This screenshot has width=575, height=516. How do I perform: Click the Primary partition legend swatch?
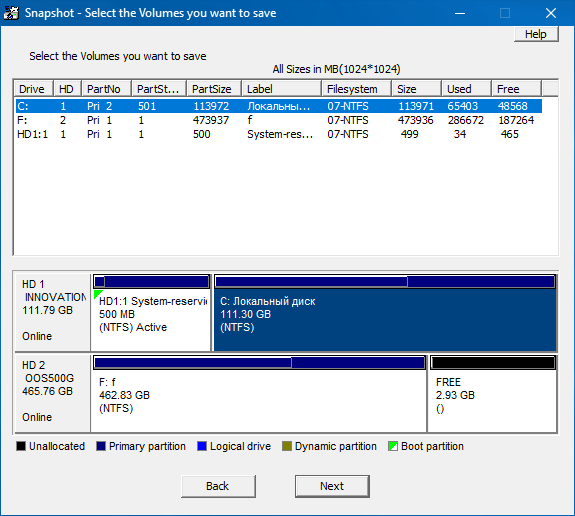coord(101,446)
